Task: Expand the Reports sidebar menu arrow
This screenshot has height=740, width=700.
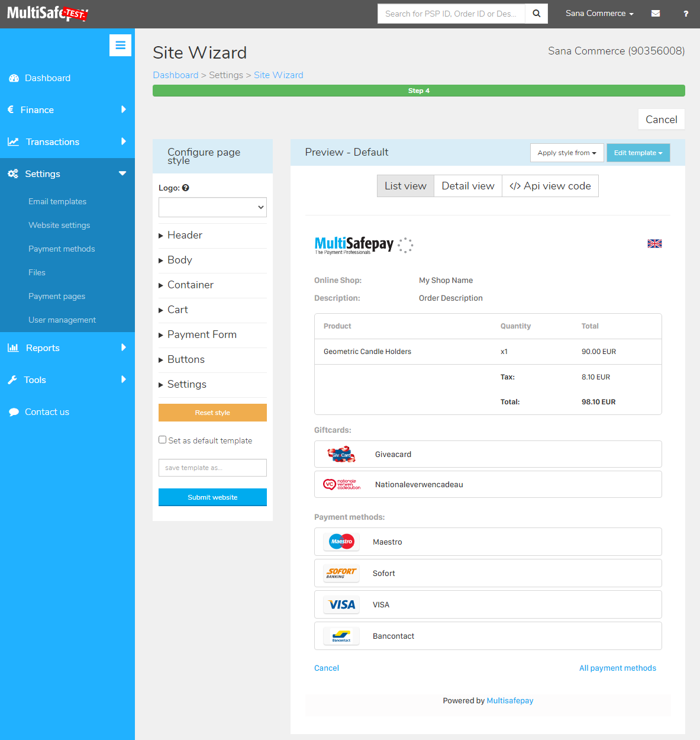Action: [x=124, y=348]
